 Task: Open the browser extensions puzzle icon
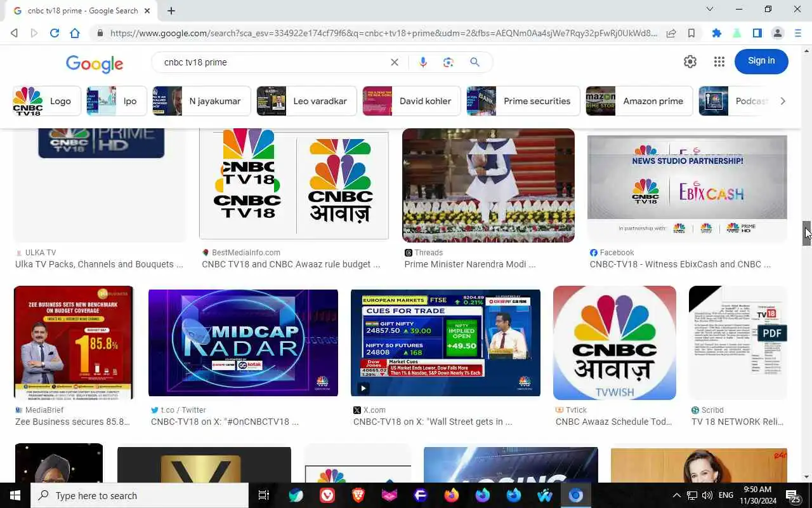[x=717, y=33]
